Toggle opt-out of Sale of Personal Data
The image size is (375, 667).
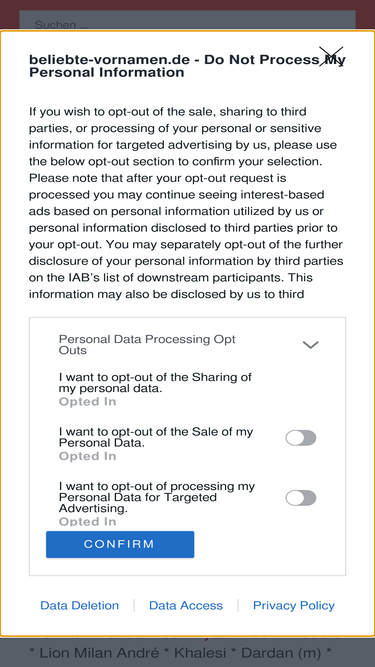click(x=301, y=438)
